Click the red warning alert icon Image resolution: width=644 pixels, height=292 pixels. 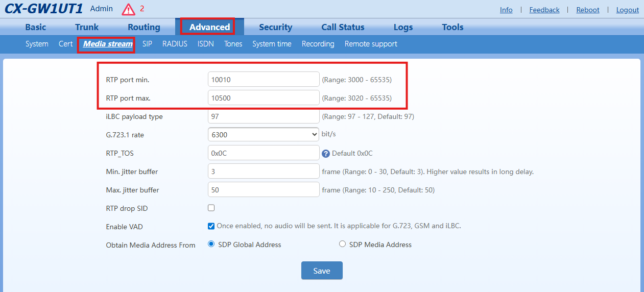(x=129, y=9)
